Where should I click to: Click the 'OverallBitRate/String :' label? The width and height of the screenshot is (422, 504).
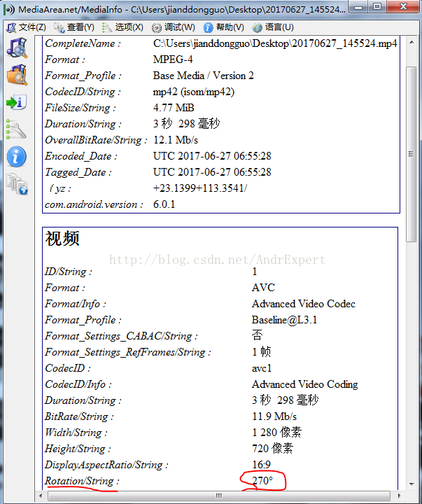96,140
